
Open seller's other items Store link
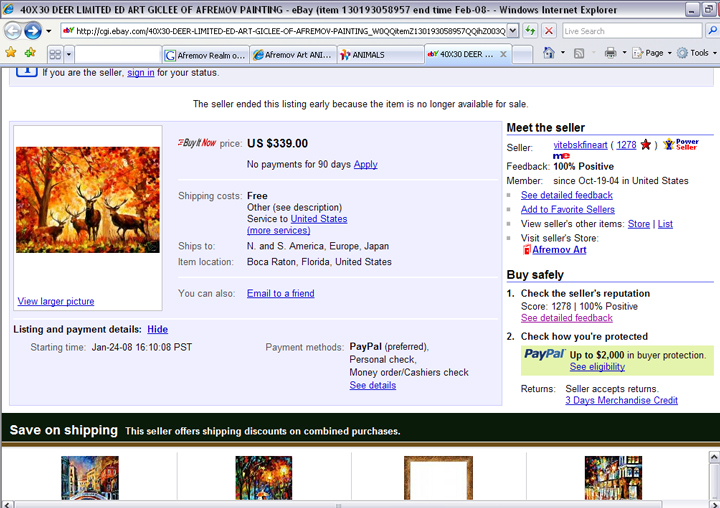(639, 224)
